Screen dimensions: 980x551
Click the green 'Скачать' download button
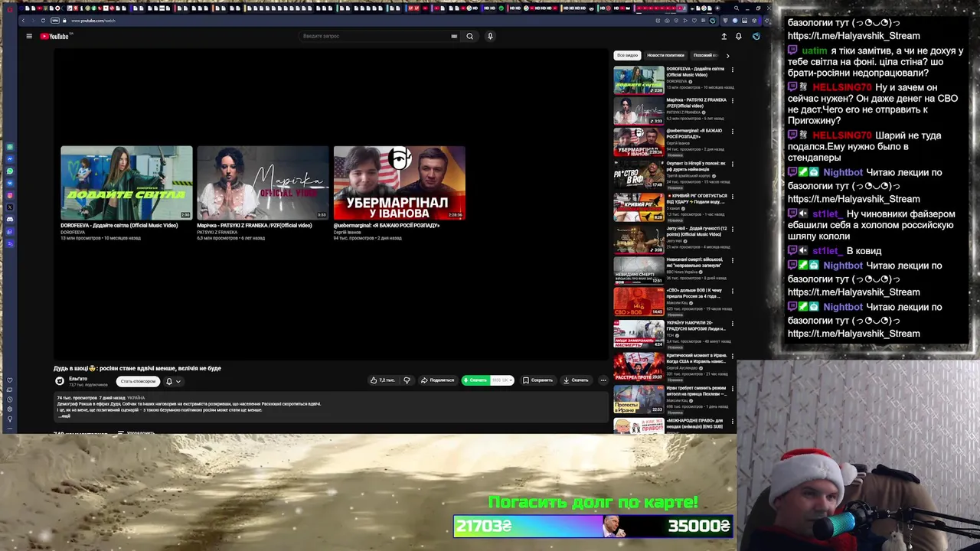click(475, 380)
